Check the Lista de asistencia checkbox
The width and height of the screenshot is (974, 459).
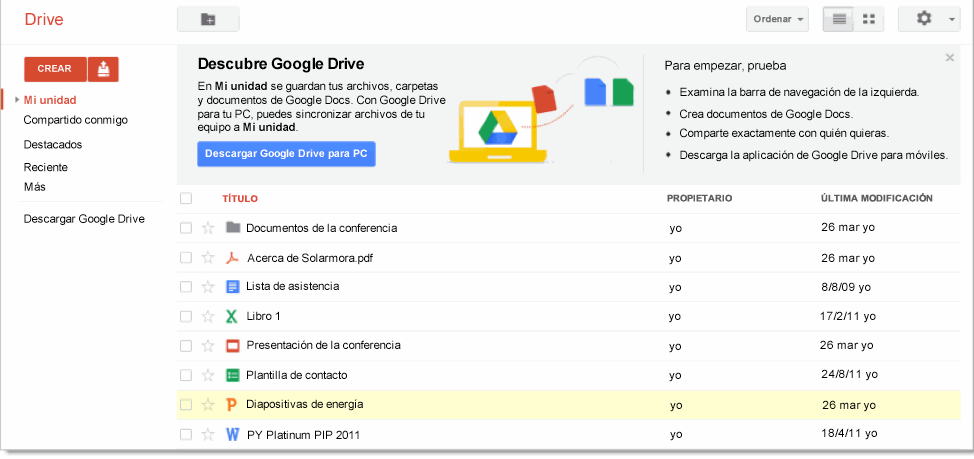pos(186,287)
